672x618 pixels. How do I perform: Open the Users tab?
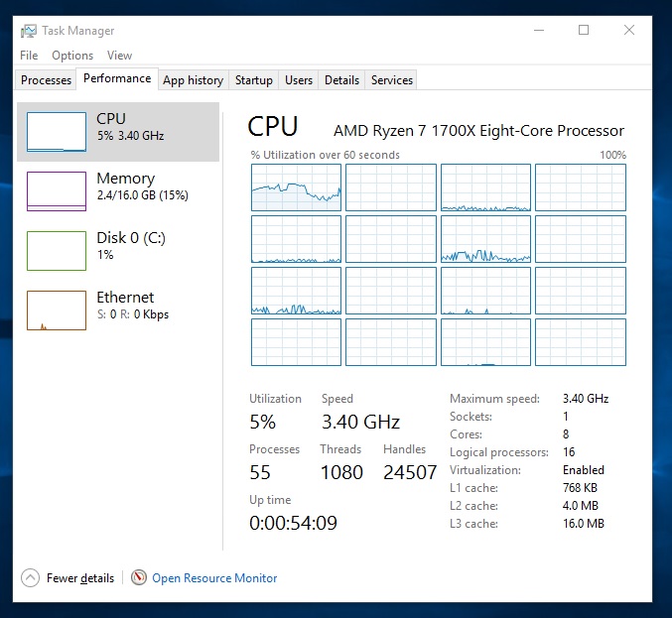click(299, 80)
